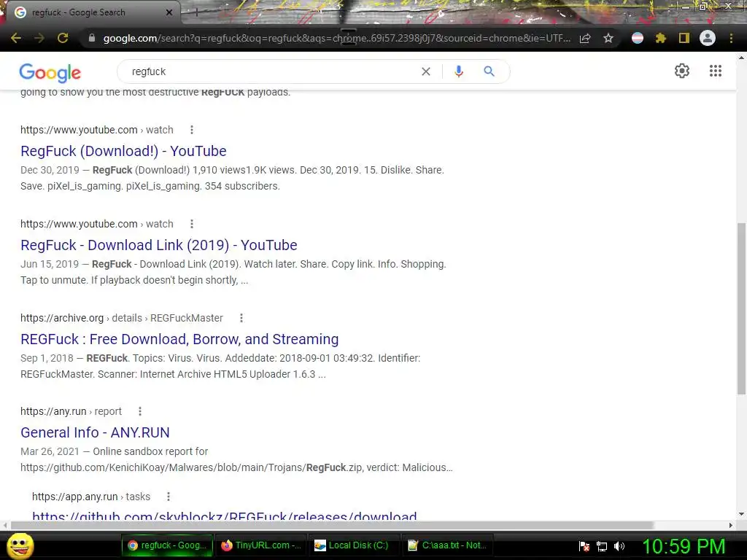Viewport: 747px width, 560px height.
Task: Submit search with the magnifier icon
Action: click(489, 71)
